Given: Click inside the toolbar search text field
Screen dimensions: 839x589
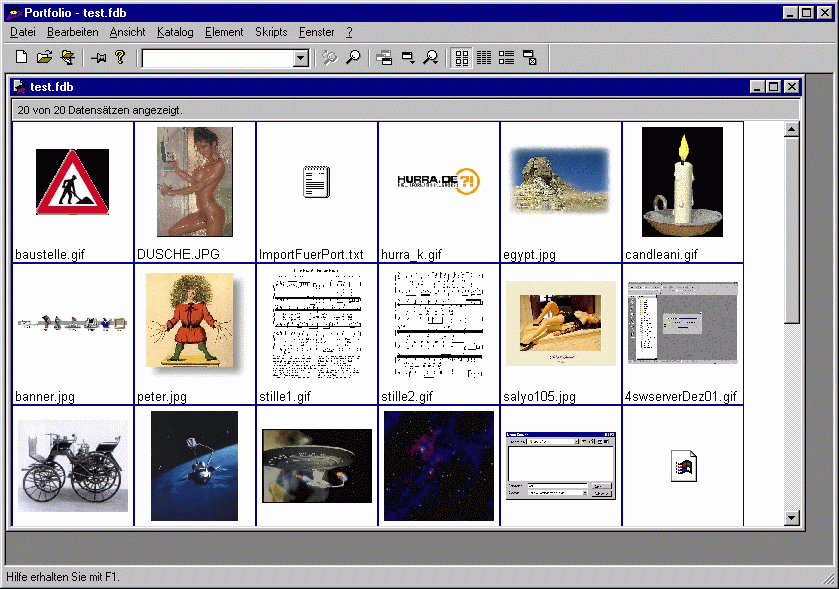Looking at the screenshot, I should [216, 59].
